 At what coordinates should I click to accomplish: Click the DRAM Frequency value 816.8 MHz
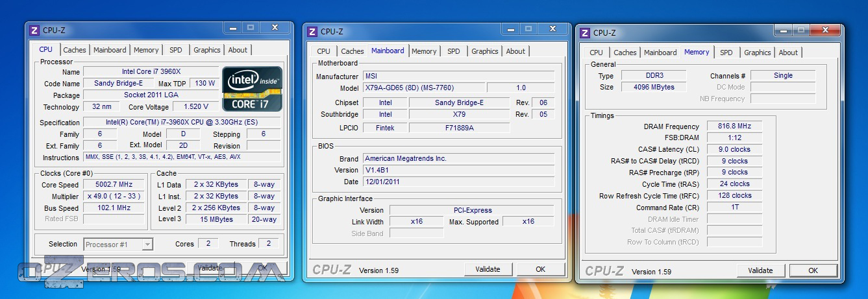point(734,126)
